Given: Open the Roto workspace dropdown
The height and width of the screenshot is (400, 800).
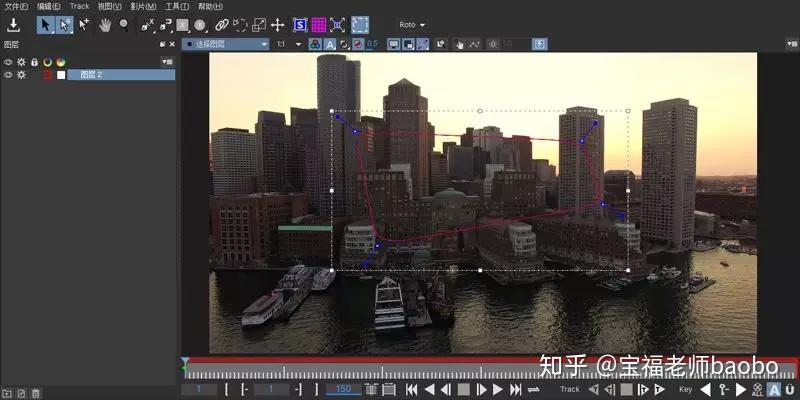Looking at the screenshot, I should tap(412, 25).
